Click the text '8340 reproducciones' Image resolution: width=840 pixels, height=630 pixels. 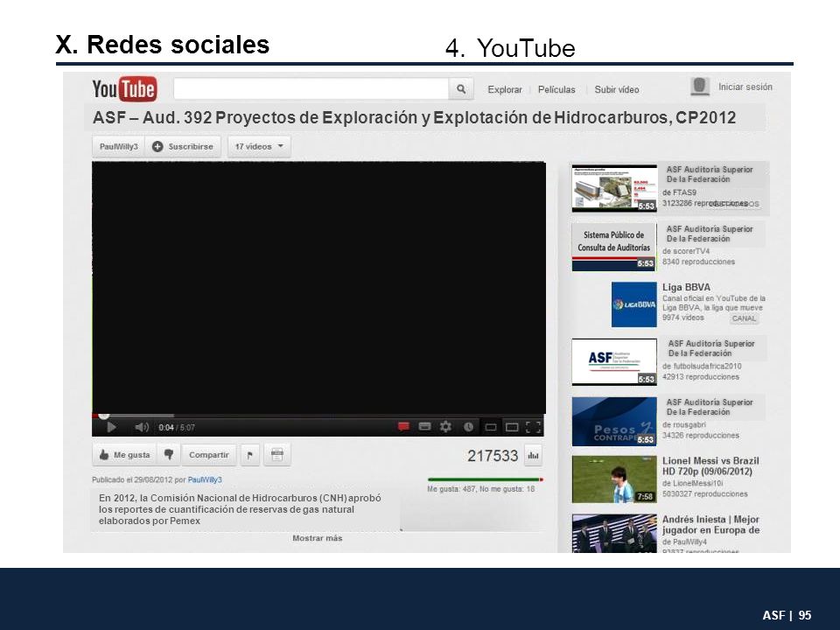tap(698, 262)
